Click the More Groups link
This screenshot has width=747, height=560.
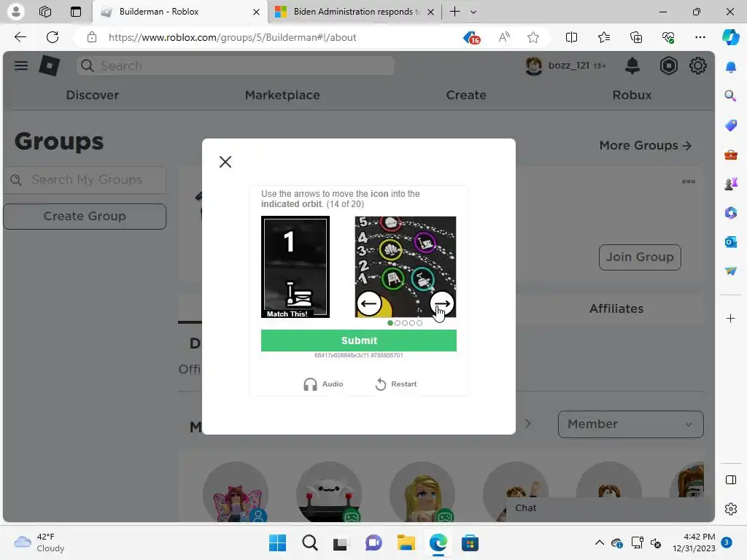[645, 145]
